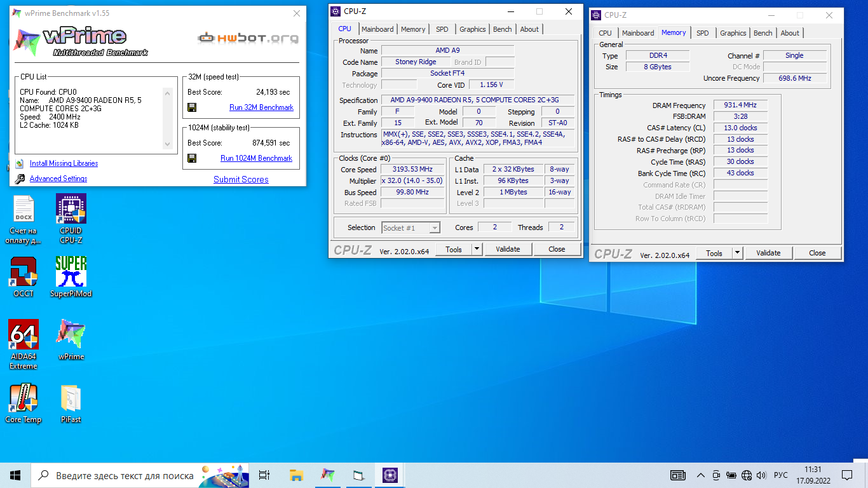
Task: Open network status from the tray globe icon
Action: tap(747, 475)
